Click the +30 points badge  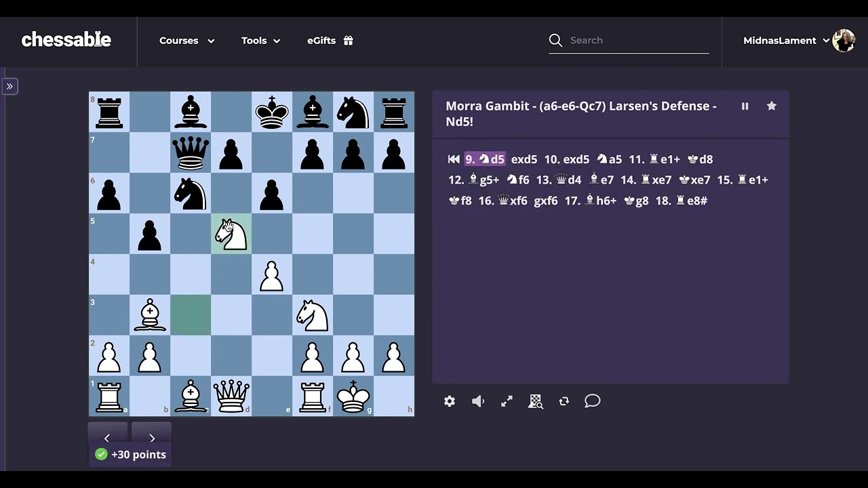pos(131,455)
